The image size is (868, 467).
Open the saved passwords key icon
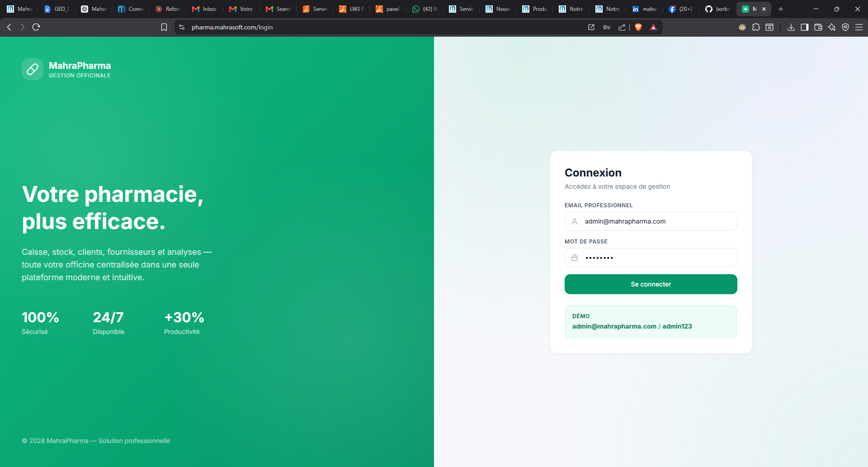click(x=607, y=27)
